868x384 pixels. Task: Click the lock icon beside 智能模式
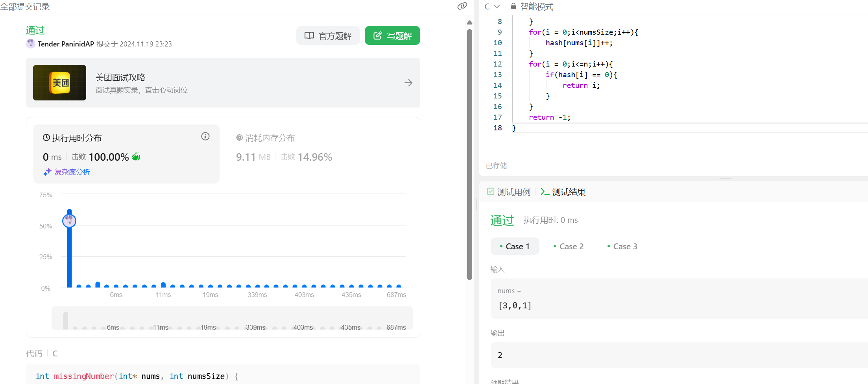click(x=513, y=6)
